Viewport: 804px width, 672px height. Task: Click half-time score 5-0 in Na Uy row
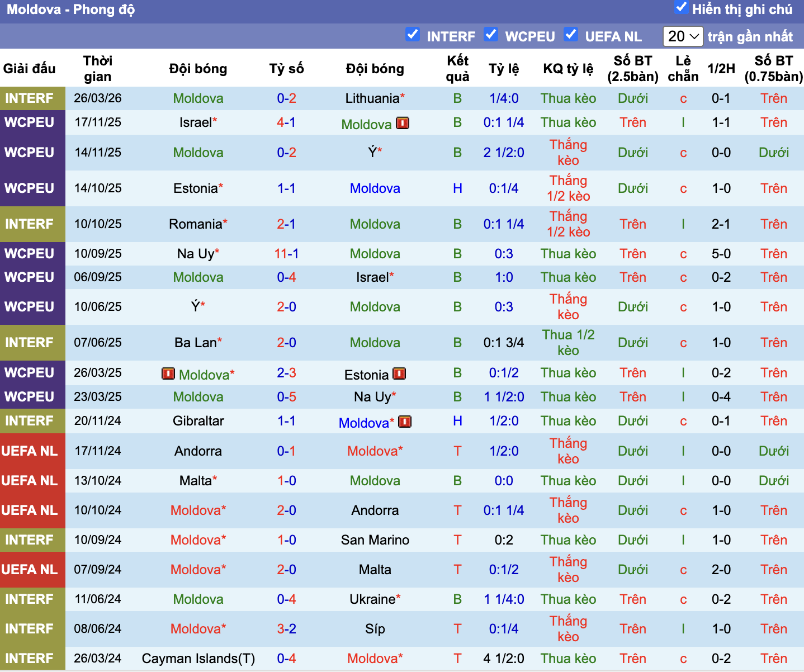721,254
